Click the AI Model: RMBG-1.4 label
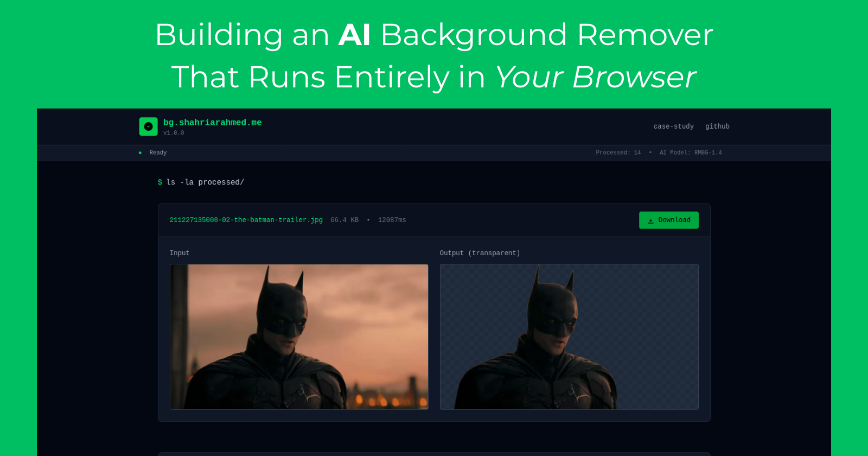The height and width of the screenshot is (456, 868). tap(691, 153)
